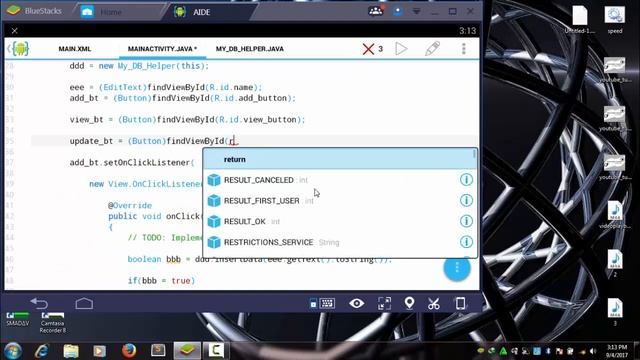Open the MAIN.XML tab
This screenshot has height=360, width=640.
point(75,49)
